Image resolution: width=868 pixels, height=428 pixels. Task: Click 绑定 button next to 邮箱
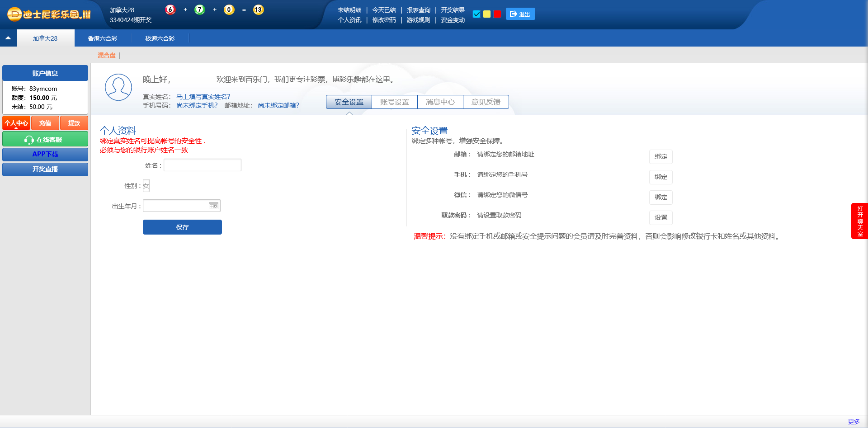pos(660,156)
